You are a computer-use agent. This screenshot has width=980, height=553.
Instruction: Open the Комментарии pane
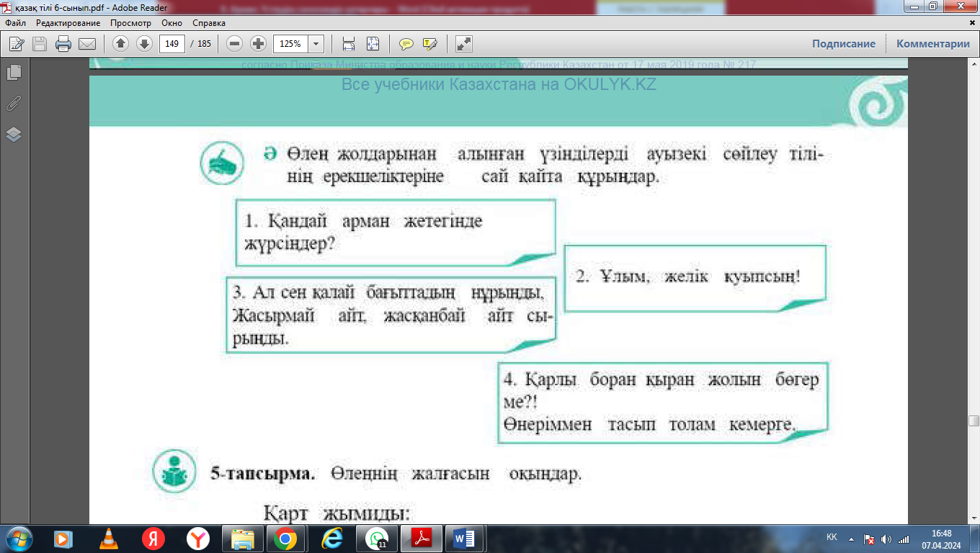click(x=933, y=44)
